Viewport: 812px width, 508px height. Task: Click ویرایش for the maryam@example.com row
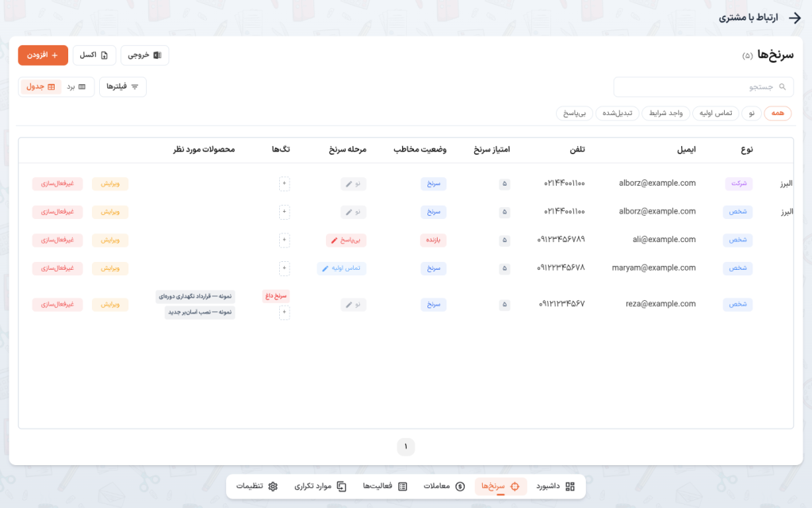109,268
